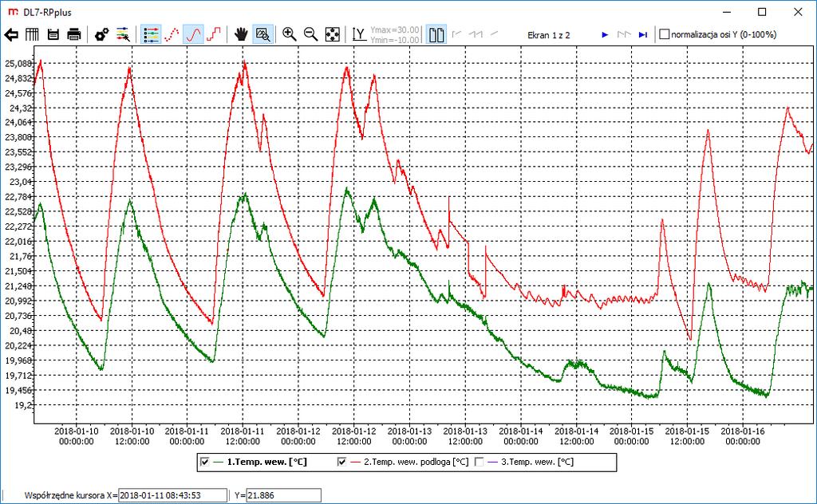The image size is (817, 504).
Task: Uncheck 2.Temp. wew. podłoga series checkbox
Action: 341,462
